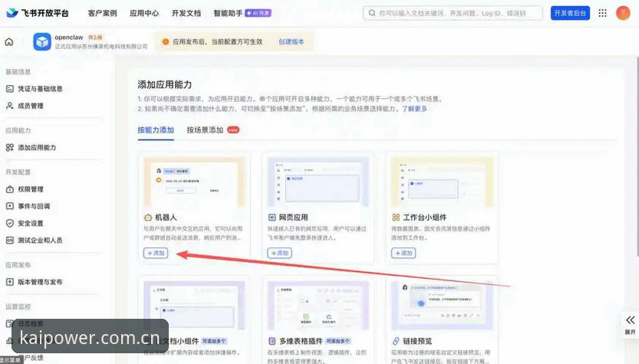The height and width of the screenshot is (364, 639).
Task: Open the apps grid icon
Action: (602, 13)
